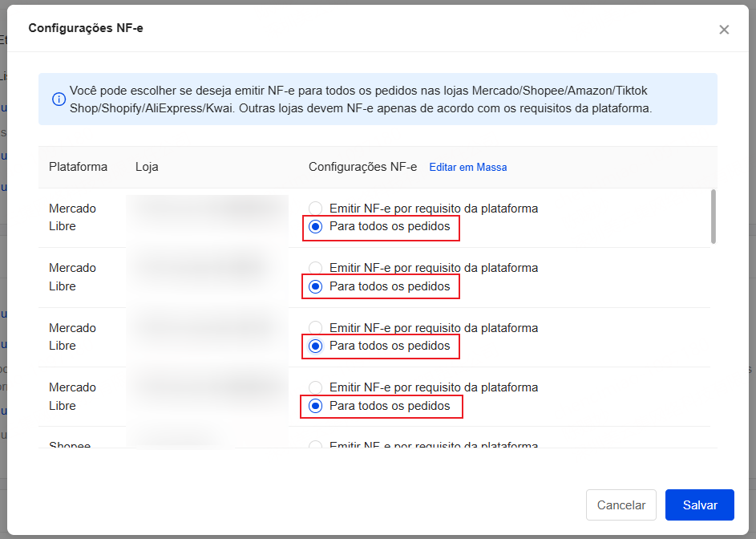Save settings with the Salvar button
This screenshot has height=539, width=756.
(x=700, y=505)
